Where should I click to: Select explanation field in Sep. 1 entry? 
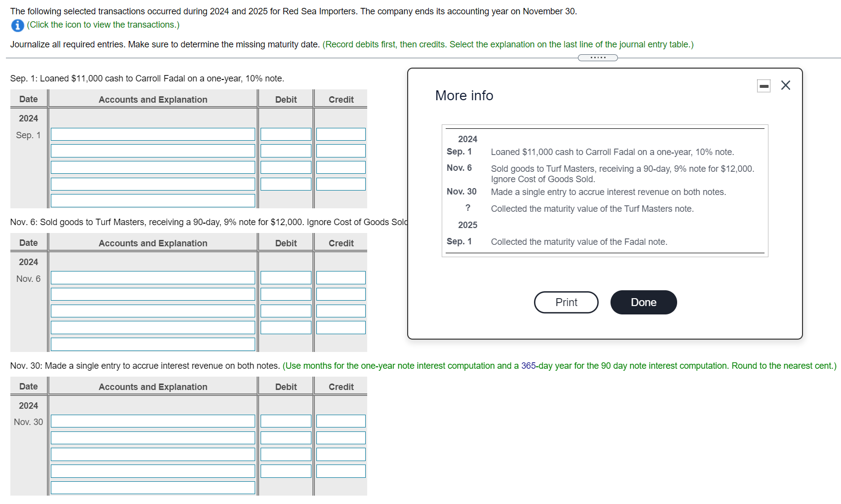(153, 200)
